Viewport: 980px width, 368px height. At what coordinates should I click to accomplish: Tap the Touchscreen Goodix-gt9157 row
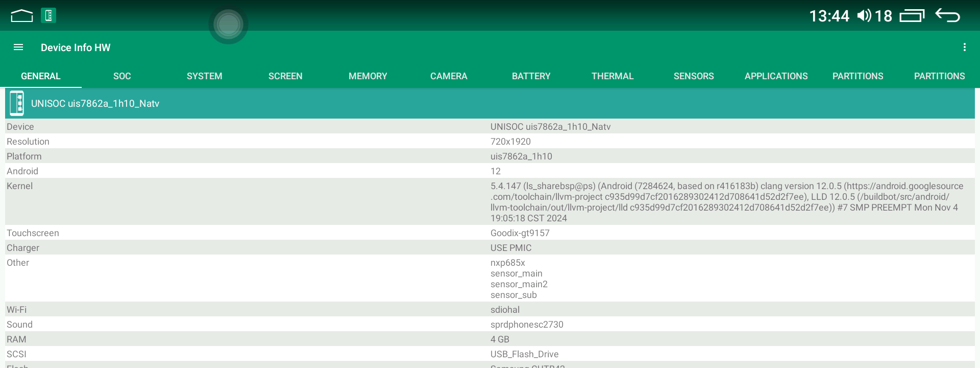click(x=490, y=233)
